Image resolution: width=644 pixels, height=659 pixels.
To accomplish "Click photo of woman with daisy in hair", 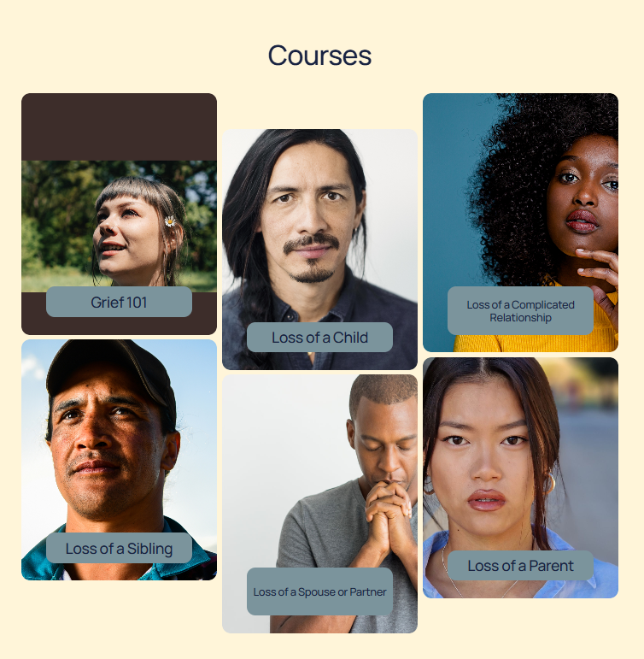I will click(119, 227).
